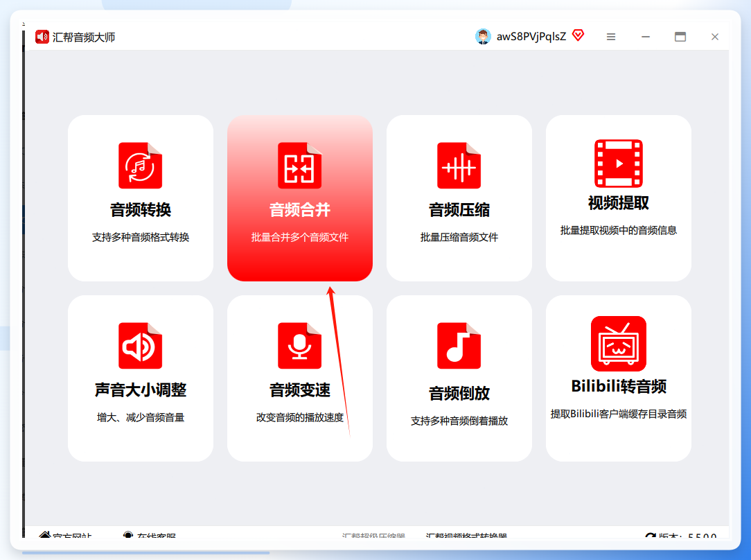Click the 音频压缩 waveform icon
Image resolution: width=751 pixels, height=560 pixels.
459,165
